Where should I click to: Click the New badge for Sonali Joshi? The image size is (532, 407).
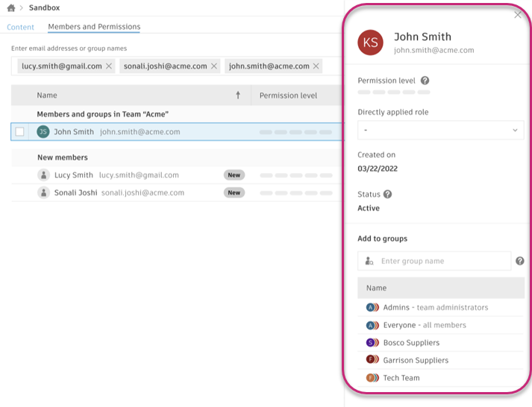click(x=234, y=192)
